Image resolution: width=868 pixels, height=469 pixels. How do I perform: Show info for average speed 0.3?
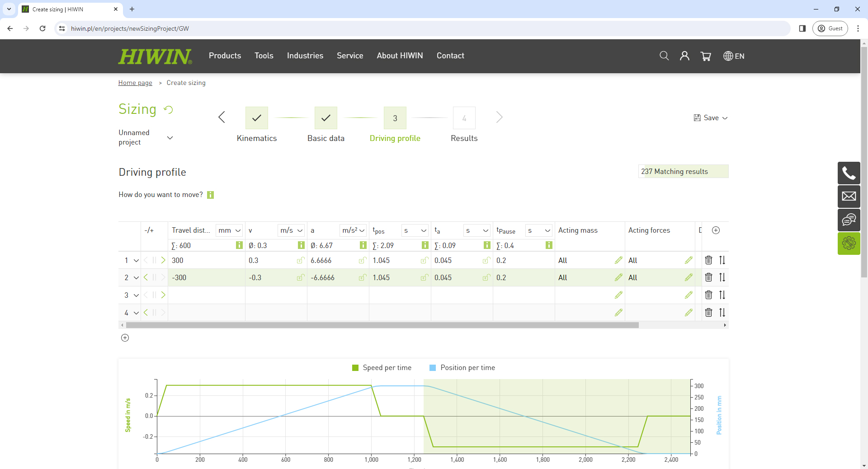coord(301,245)
